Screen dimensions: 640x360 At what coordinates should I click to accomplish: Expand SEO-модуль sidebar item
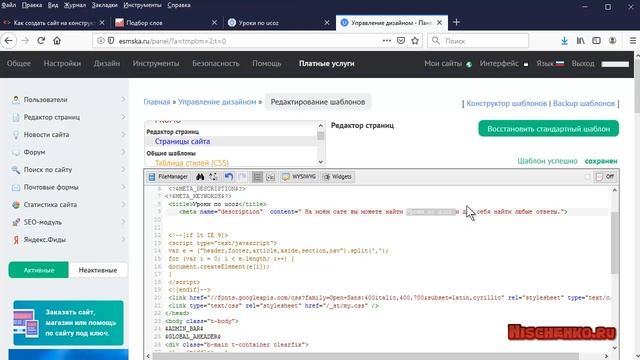pyautogui.click(x=68, y=222)
